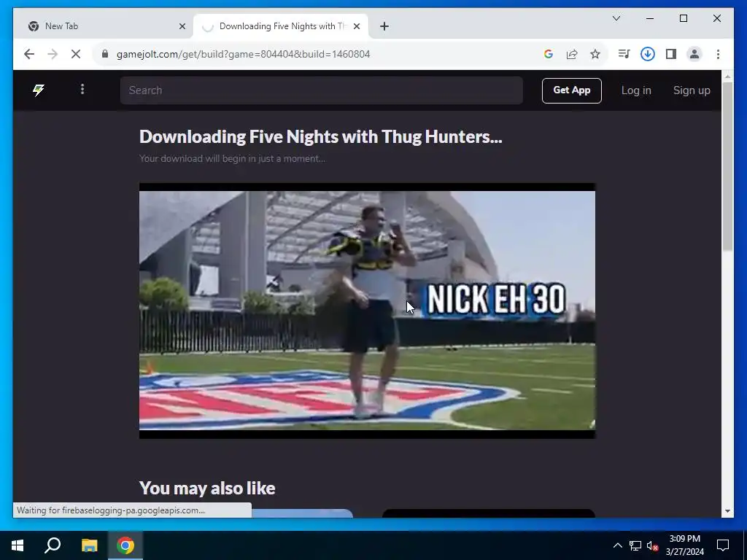The height and width of the screenshot is (560, 747).
Task: Click the Get App button
Action: (572, 90)
